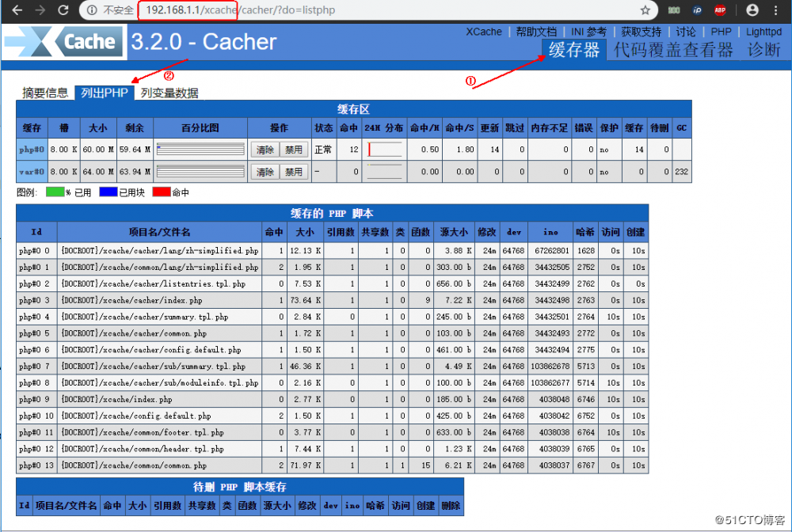Open the 帮助文档 link
792x532 pixels.
(536, 32)
